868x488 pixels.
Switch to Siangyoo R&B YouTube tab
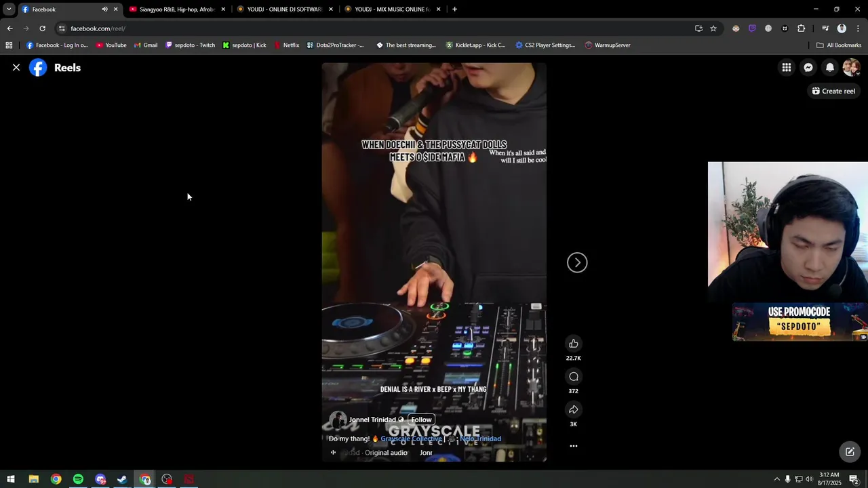pyautogui.click(x=178, y=9)
